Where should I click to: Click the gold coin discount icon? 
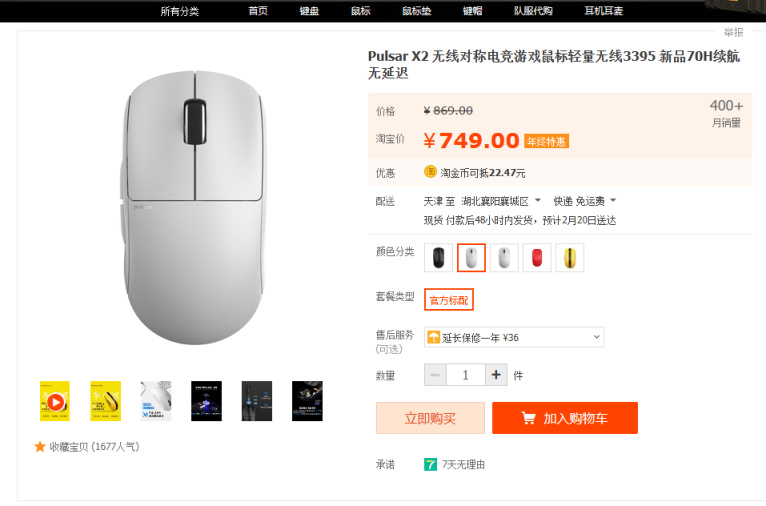click(x=431, y=172)
